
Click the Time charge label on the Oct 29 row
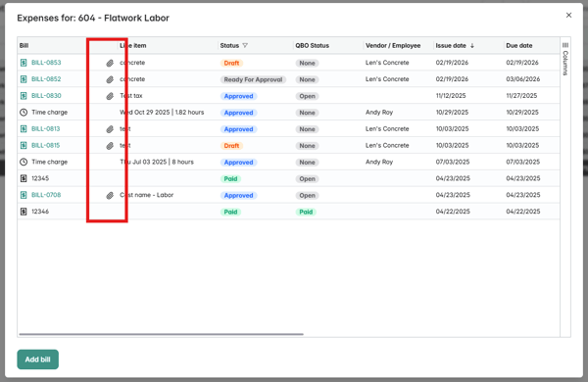click(x=50, y=112)
